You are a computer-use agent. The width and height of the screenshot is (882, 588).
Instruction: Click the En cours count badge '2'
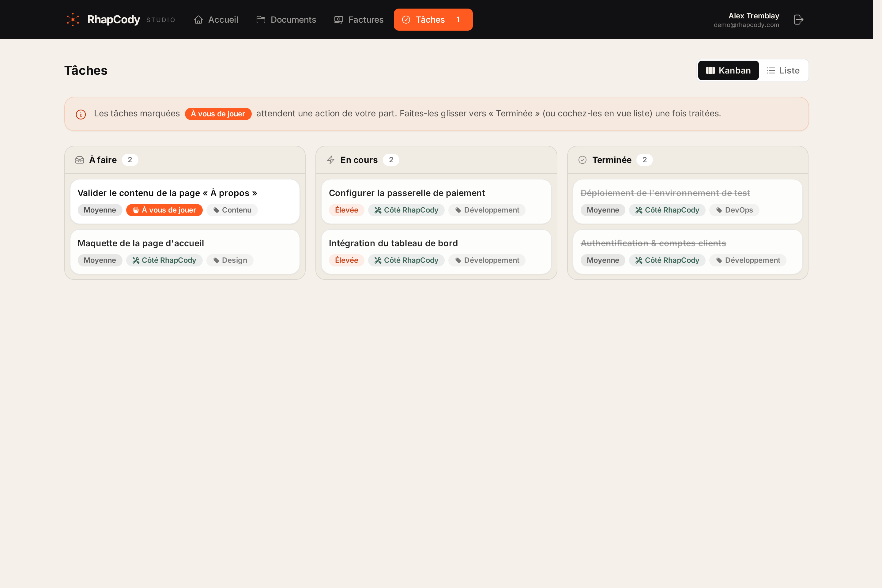coord(391,160)
